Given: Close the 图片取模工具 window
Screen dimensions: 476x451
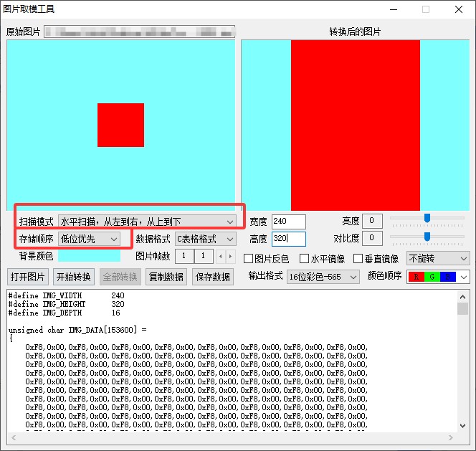Looking at the screenshot, I should coord(458,9).
